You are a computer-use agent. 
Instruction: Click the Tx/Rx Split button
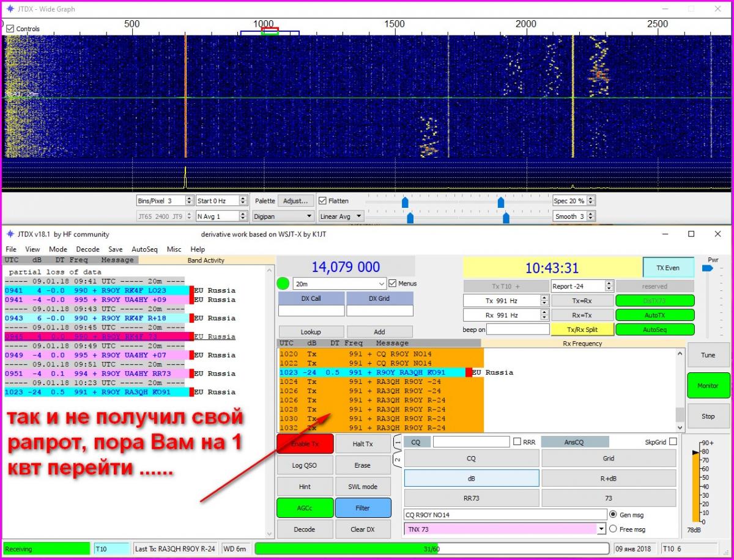pyautogui.click(x=582, y=330)
